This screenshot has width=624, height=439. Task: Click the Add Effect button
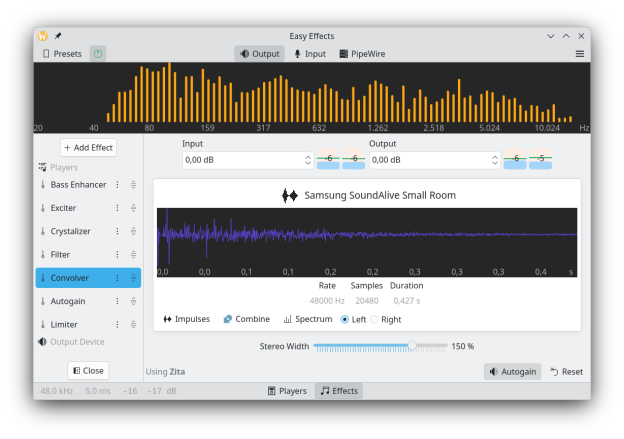[89, 148]
